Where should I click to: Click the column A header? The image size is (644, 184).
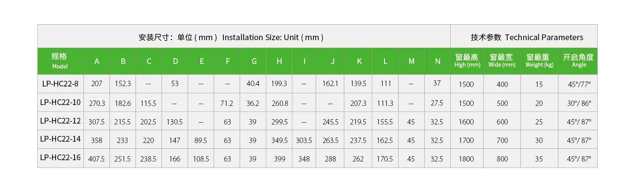tap(97, 61)
